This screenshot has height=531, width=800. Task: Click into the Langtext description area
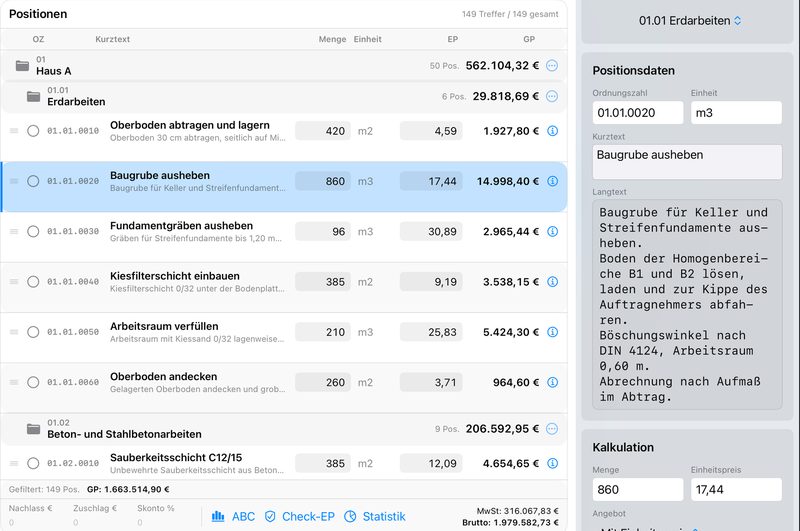[x=687, y=305]
